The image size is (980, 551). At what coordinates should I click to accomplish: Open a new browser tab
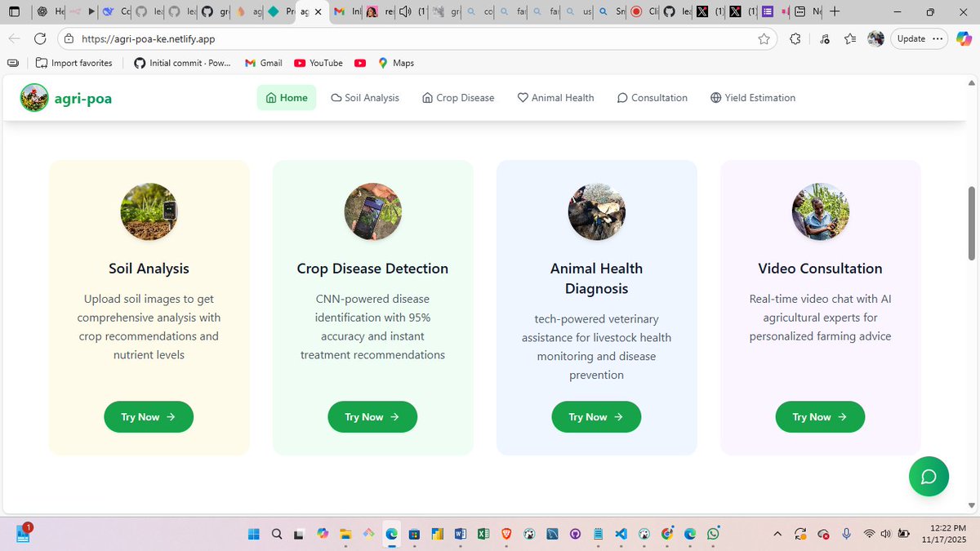click(x=835, y=12)
